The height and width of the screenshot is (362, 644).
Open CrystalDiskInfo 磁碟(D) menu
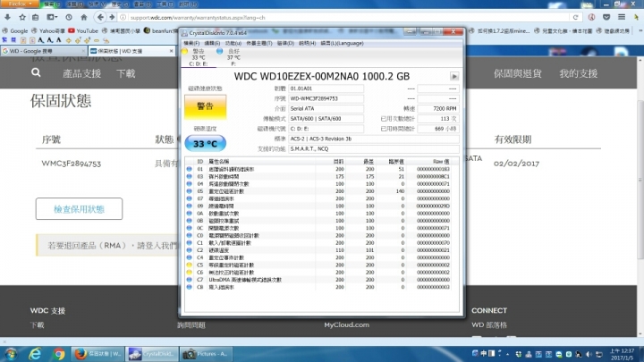tap(285, 43)
